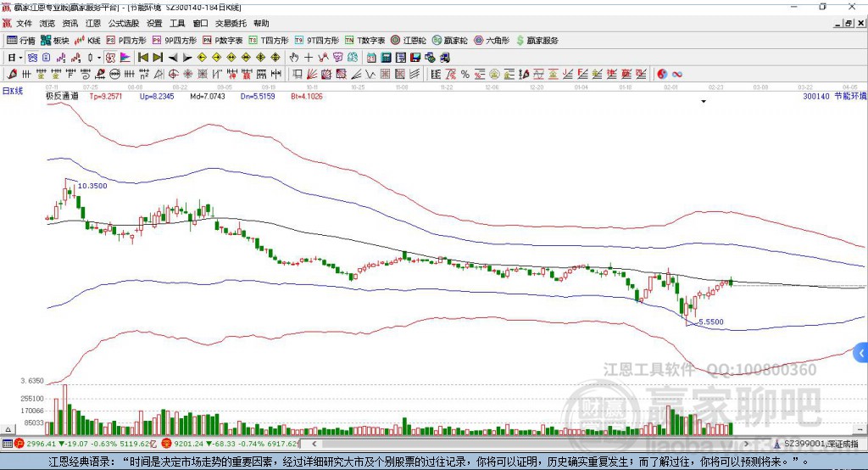Switch to K线 chart view
Image resolution: width=868 pixels, height=470 pixels.
coord(87,41)
